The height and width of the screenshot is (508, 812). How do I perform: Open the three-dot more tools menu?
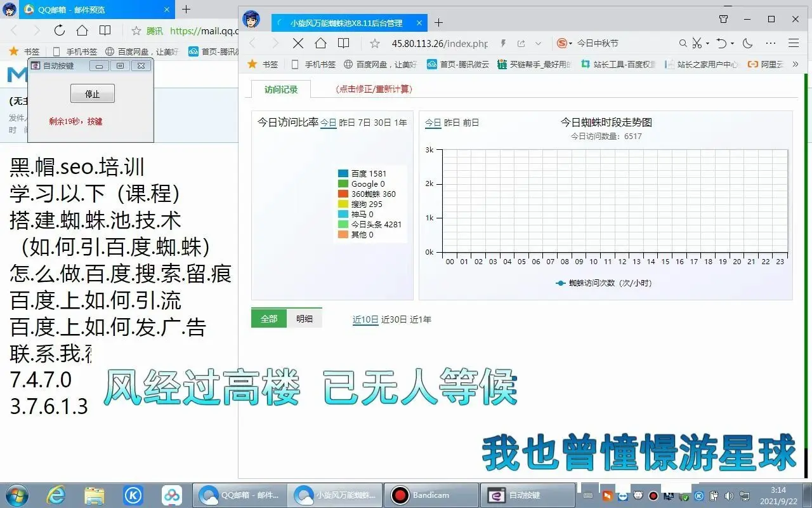click(771, 43)
